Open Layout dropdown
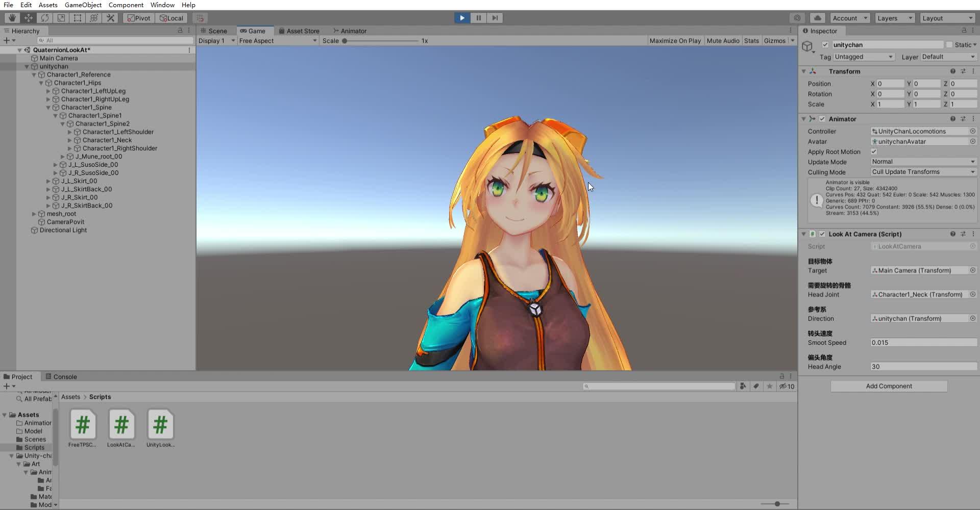This screenshot has width=980, height=510. (x=948, y=18)
